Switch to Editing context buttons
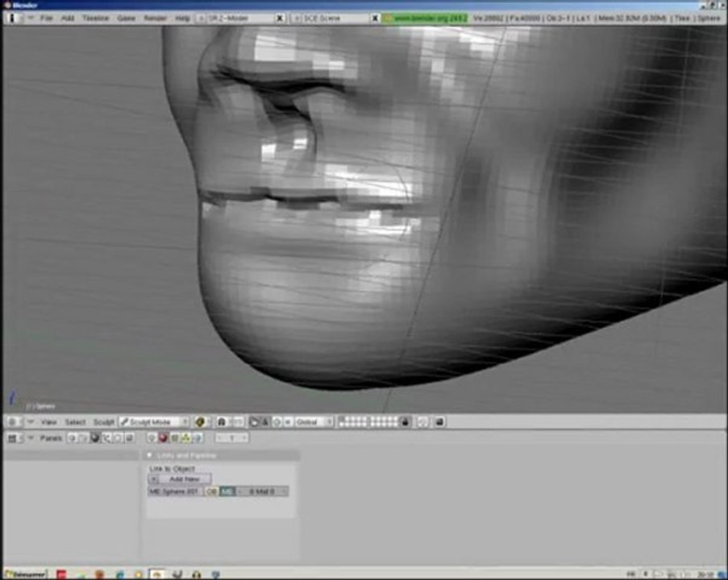The height and width of the screenshot is (580, 728). point(118,438)
